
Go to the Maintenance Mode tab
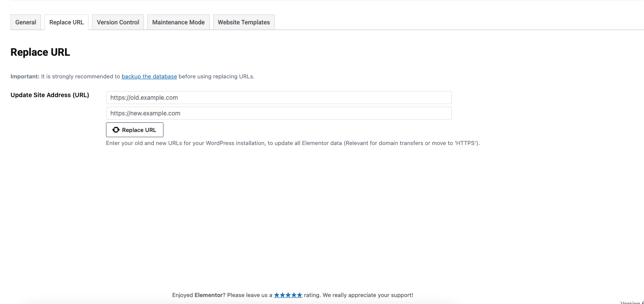pos(178,22)
